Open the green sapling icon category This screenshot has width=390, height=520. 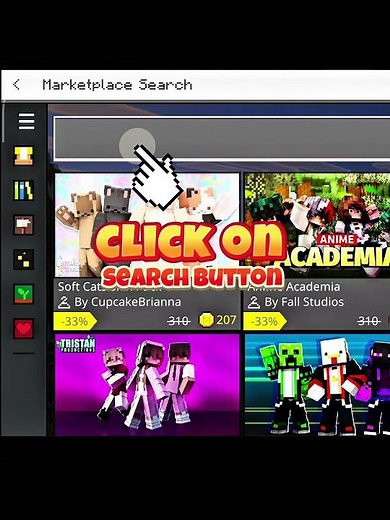(x=24, y=294)
